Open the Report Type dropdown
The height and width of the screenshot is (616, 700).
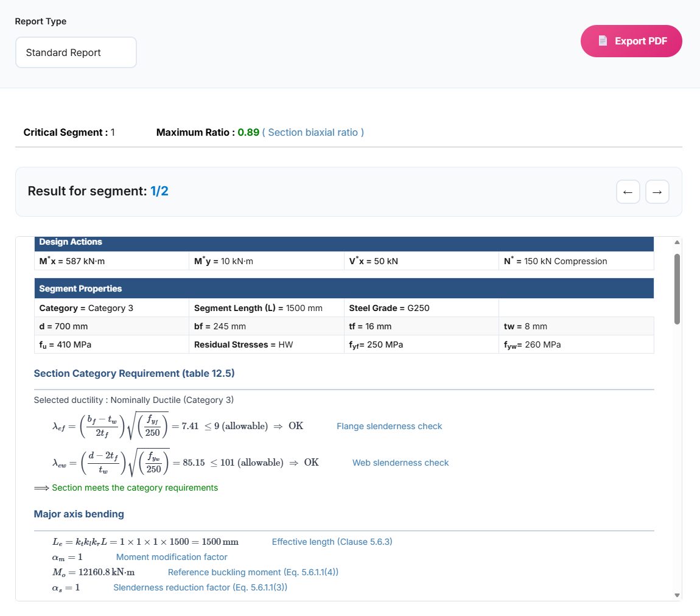(76, 53)
